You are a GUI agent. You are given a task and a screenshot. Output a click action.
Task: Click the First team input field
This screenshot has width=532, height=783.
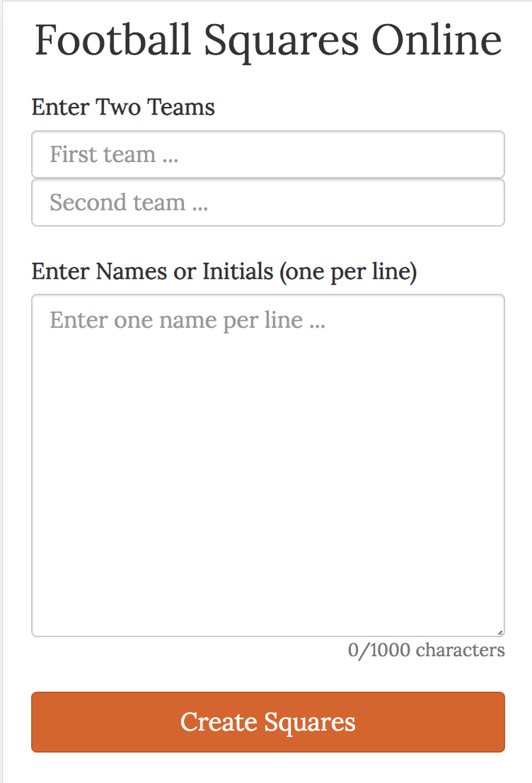pos(267,154)
